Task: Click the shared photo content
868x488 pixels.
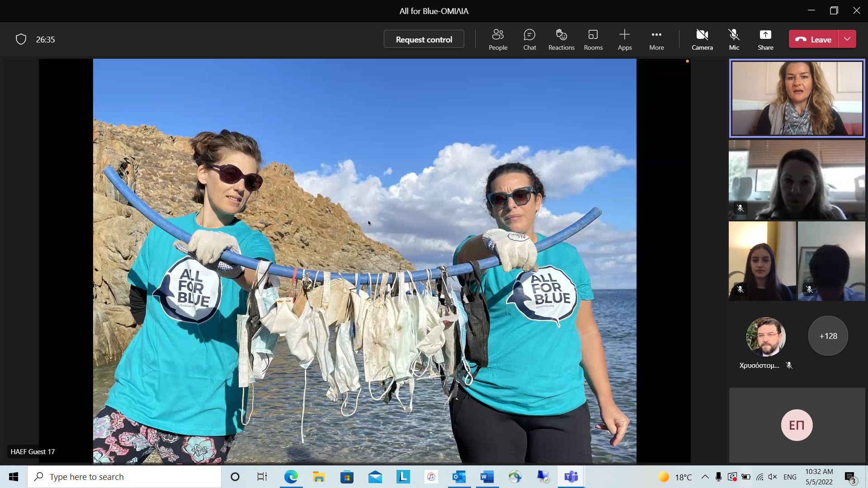Action: [x=364, y=261]
